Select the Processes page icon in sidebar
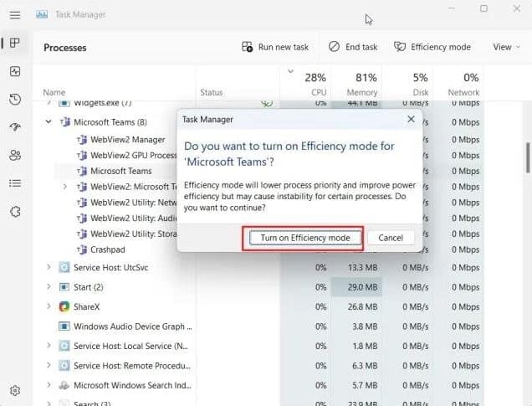The width and height of the screenshot is (532, 406). click(x=15, y=44)
